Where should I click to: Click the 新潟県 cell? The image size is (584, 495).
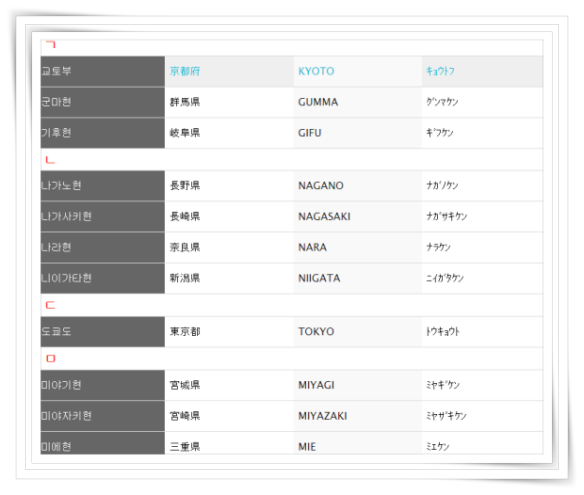(229, 278)
